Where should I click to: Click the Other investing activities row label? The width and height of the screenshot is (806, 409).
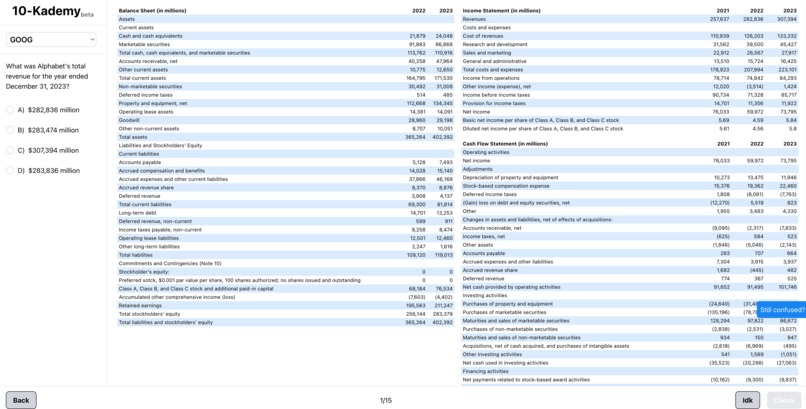click(492, 355)
